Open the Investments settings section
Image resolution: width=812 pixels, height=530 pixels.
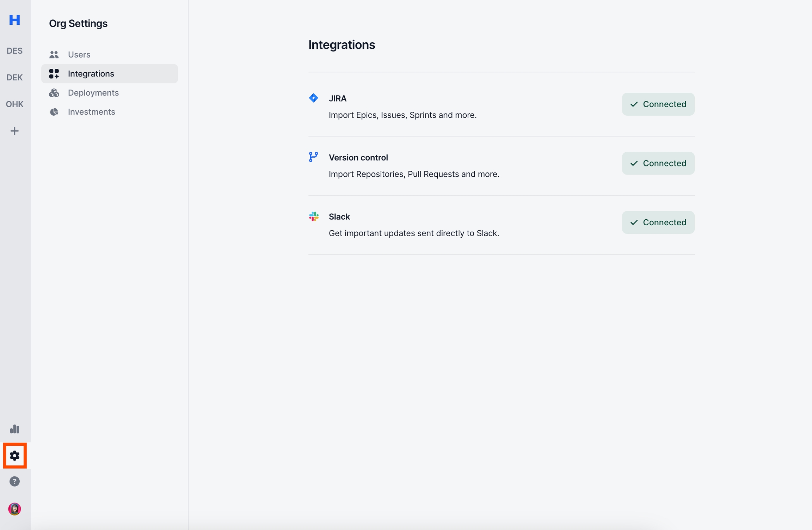pos(91,112)
